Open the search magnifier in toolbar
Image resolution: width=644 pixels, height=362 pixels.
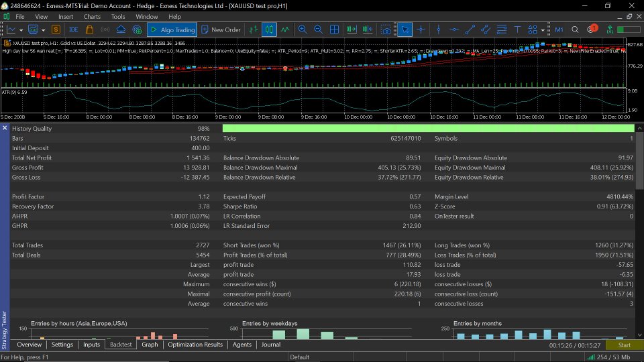[x=575, y=29]
